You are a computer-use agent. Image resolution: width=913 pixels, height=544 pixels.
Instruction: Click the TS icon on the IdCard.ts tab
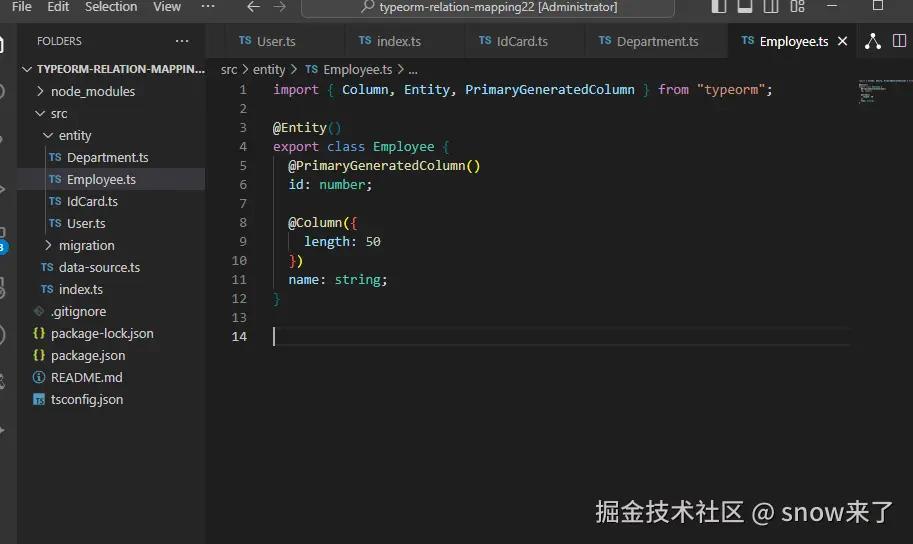[485, 40]
